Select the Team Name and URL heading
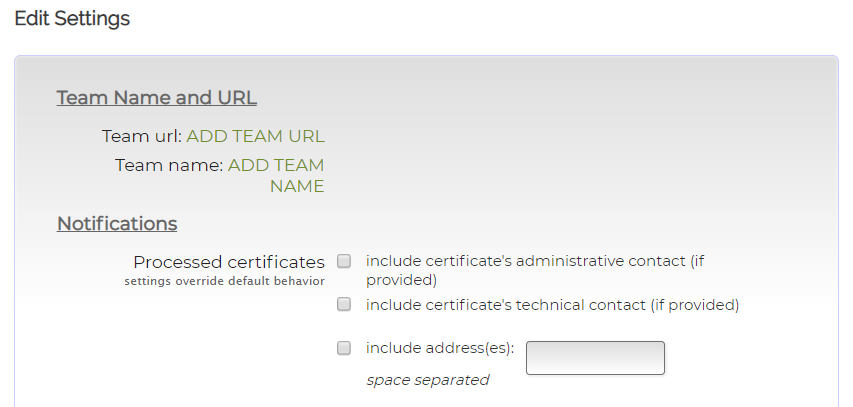Screen dimensions: 853x407 pos(157,98)
